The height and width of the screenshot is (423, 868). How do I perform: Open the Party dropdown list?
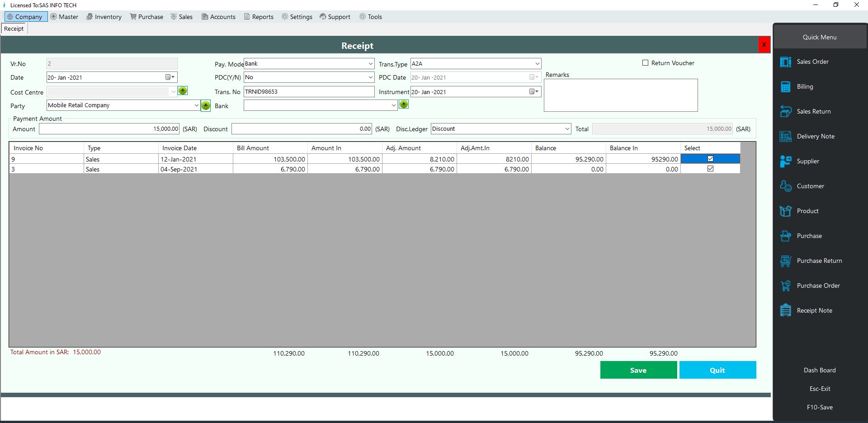(196, 105)
